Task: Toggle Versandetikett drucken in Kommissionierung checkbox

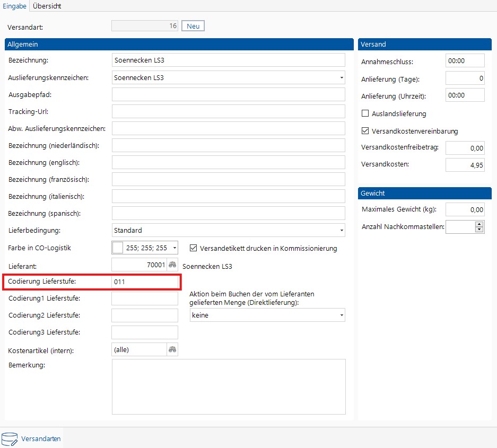Action: point(193,248)
